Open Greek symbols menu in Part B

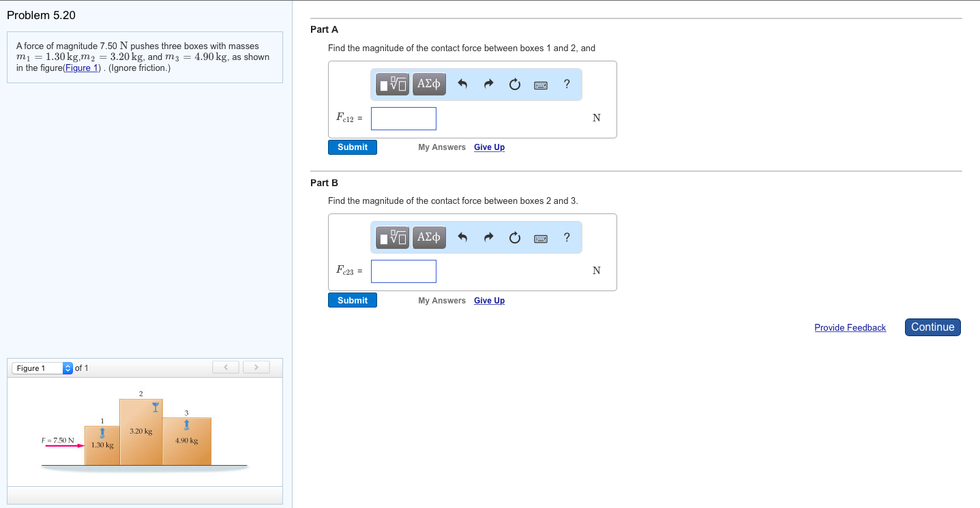point(429,237)
